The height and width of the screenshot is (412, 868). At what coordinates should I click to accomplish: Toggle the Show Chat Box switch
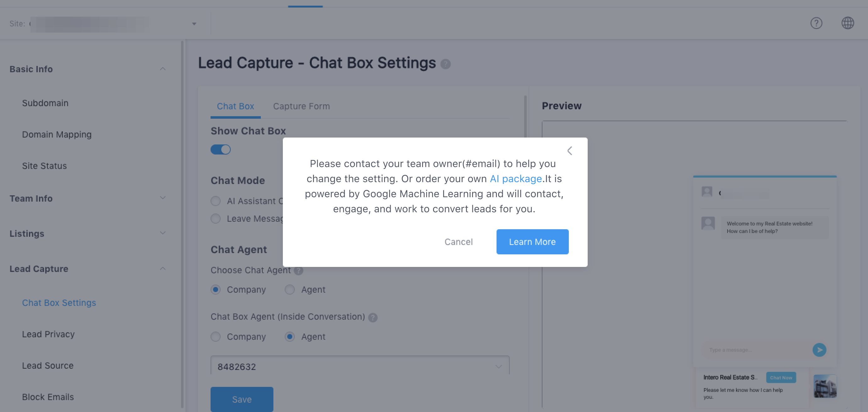pos(221,149)
